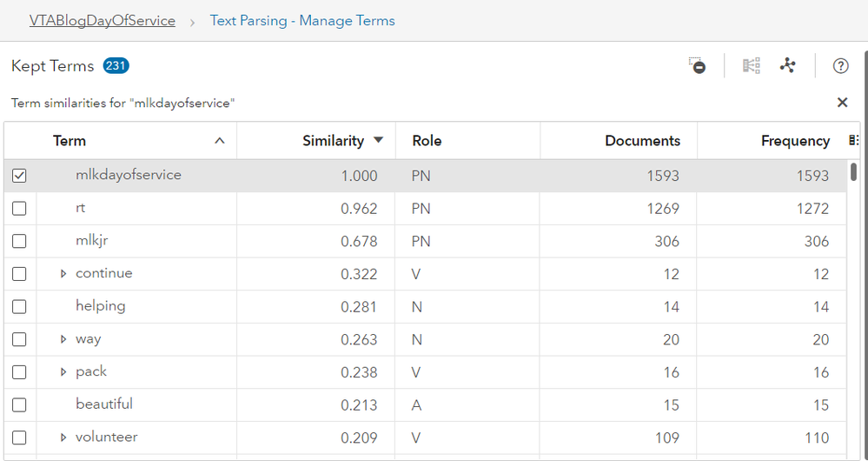Open the column options icon beside Frequency
The width and height of the screenshot is (868, 461).
click(853, 141)
